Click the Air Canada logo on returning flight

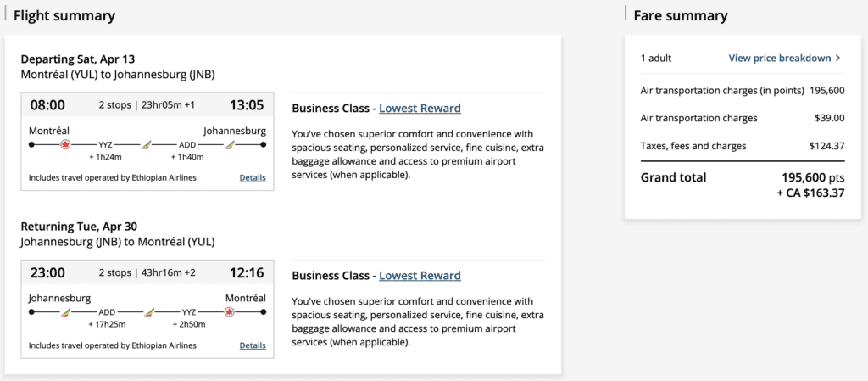tap(229, 312)
